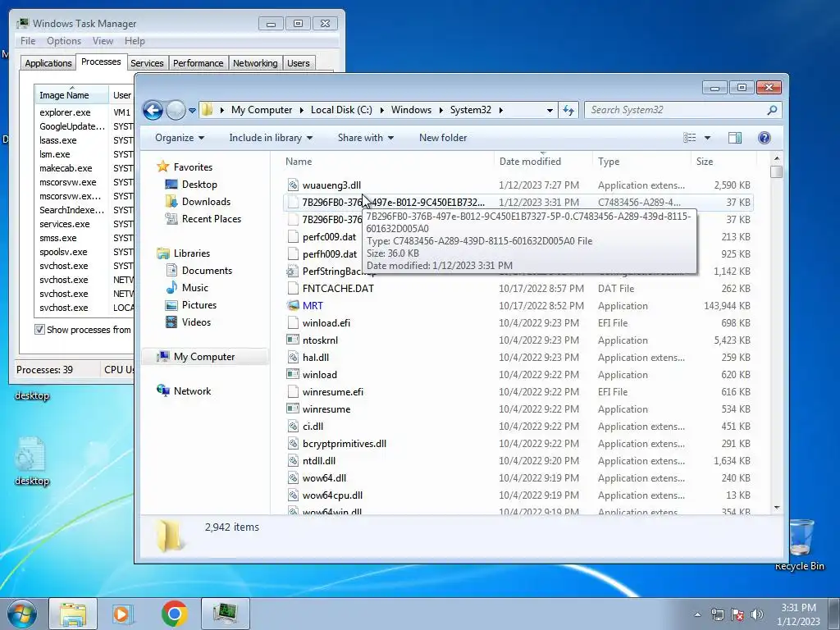Switch to Networking tab in Task Manager
Screen dimensions: 840x630
pos(255,63)
